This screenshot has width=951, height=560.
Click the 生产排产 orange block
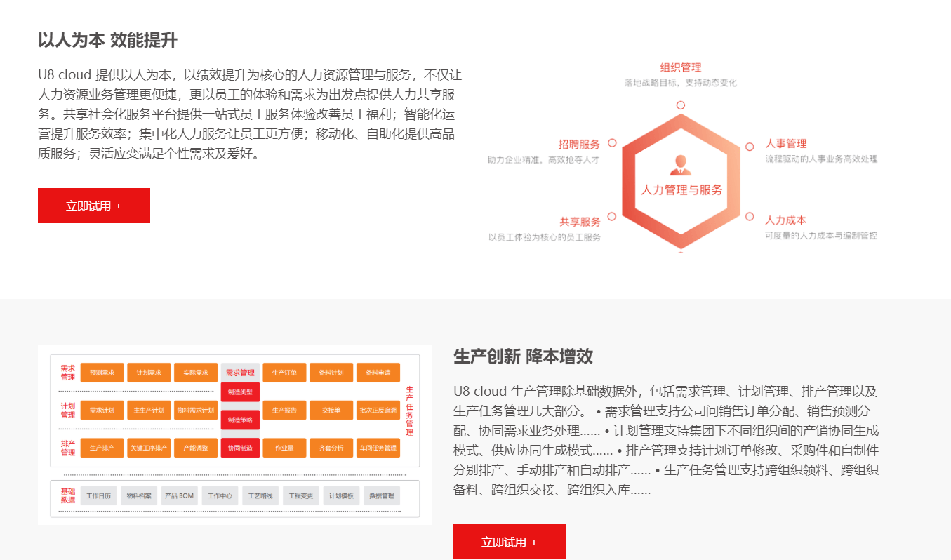point(102,448)
